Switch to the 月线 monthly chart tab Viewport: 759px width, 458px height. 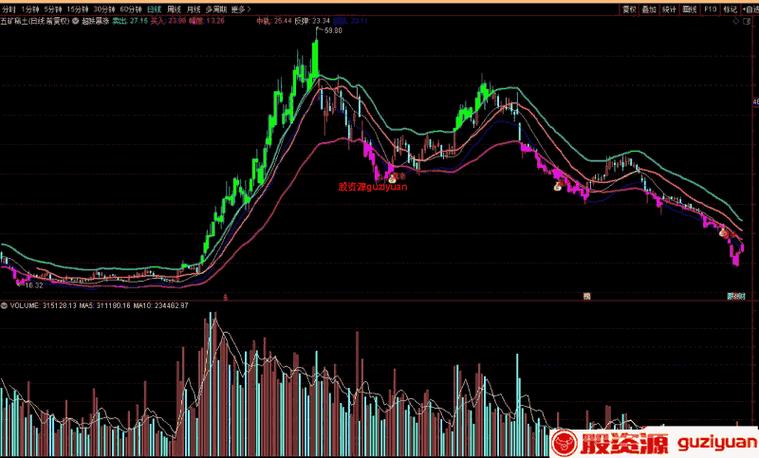pyautogui.click(x=193, y=9)
